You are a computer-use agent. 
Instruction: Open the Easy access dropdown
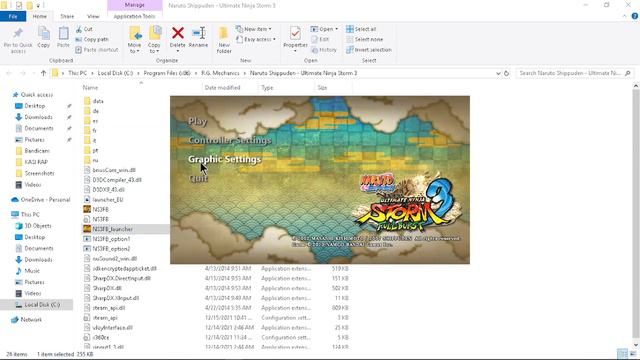[256, 40]
